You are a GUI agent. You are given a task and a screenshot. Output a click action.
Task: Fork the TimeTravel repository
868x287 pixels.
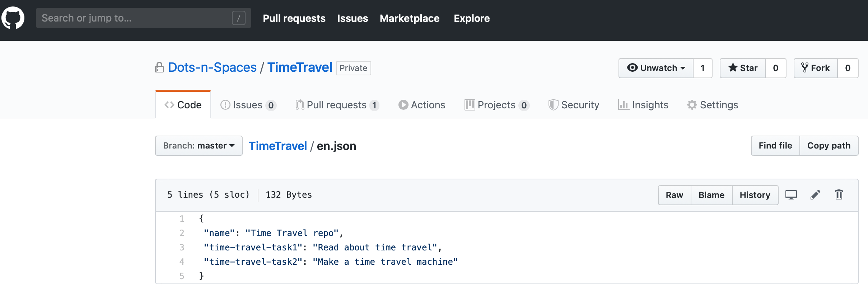pyautogui.click(x=816, y=68)
